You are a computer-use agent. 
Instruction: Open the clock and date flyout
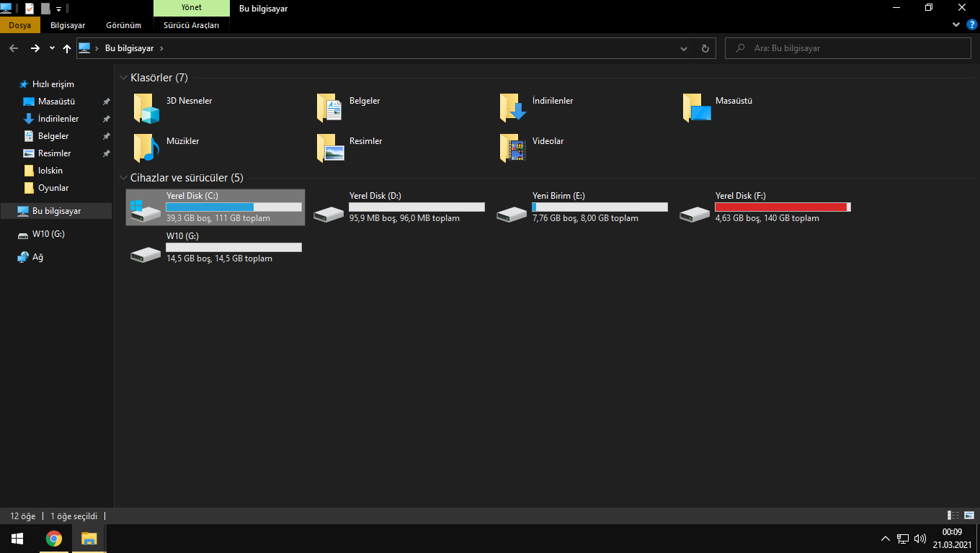(x=952, y=538)
